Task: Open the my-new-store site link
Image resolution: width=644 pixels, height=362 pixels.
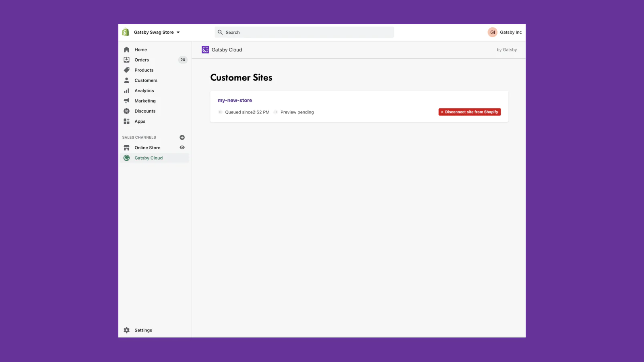Action: [x=235, y=101]
